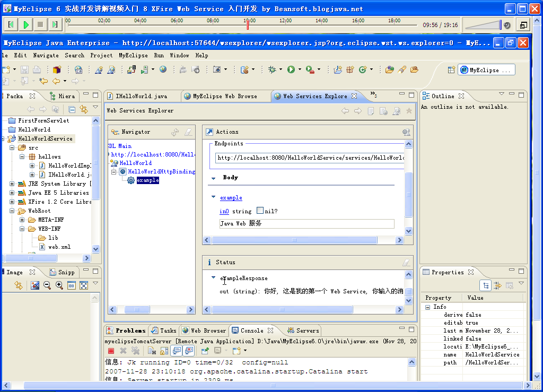Click the Save toolbar icon
543x392 pixels.
tap(24, 69)
